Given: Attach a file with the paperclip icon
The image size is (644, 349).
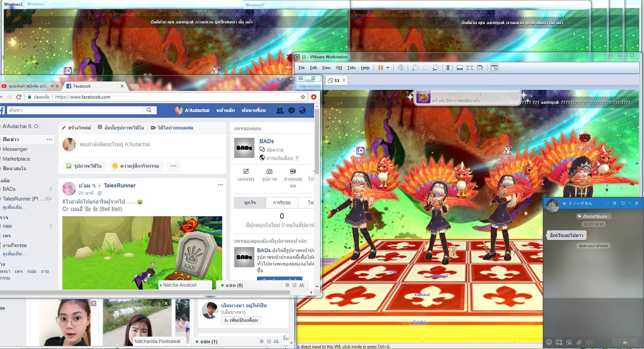Looking at the screenshot, I should pyautogui.click(x=579, y=342).
